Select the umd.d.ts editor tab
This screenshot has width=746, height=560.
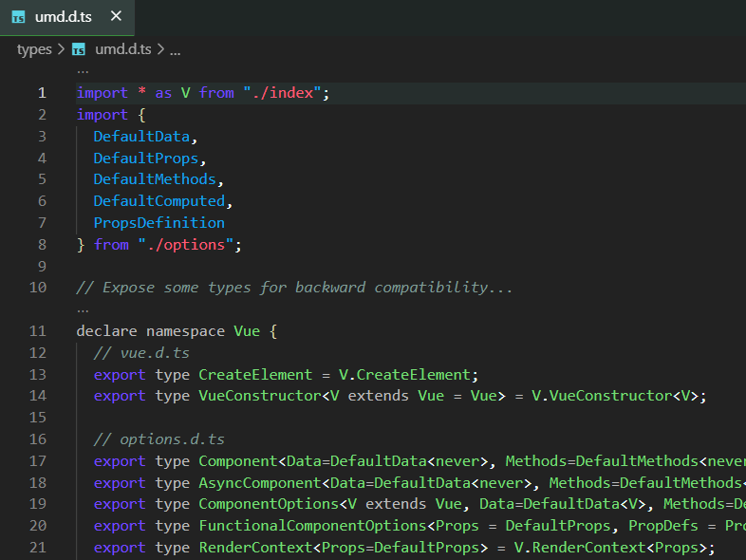pos(67,17)
